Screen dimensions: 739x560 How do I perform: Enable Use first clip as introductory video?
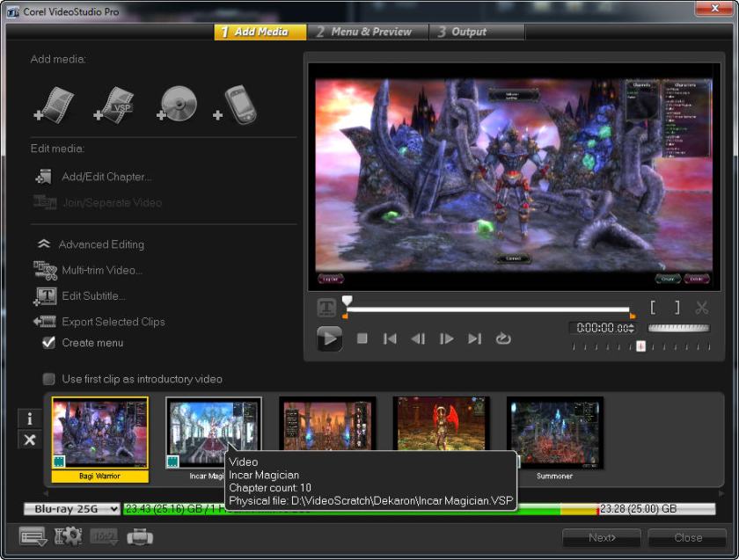[49, 379]
